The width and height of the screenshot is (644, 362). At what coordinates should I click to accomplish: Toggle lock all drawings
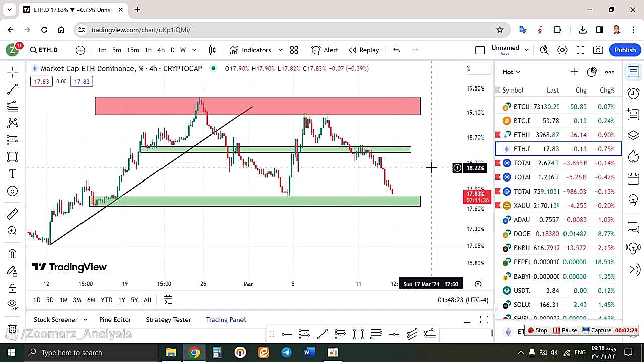[13, 288]
